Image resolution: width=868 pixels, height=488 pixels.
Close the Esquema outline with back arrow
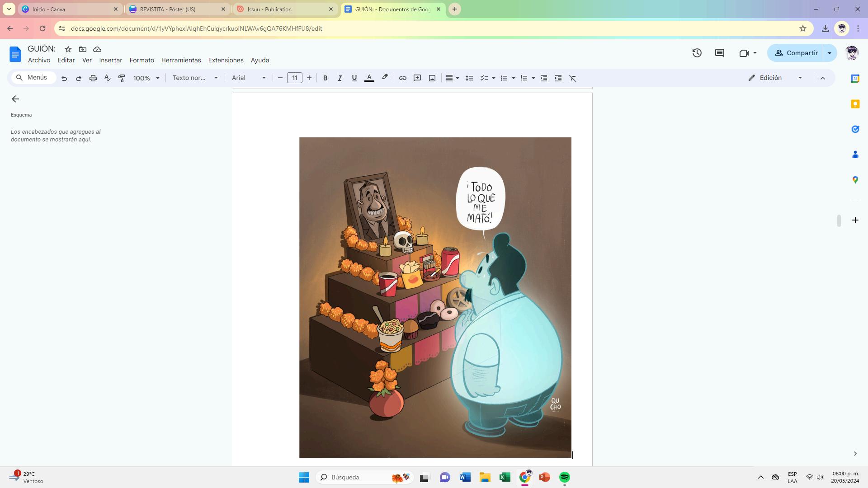pos(15,99)
